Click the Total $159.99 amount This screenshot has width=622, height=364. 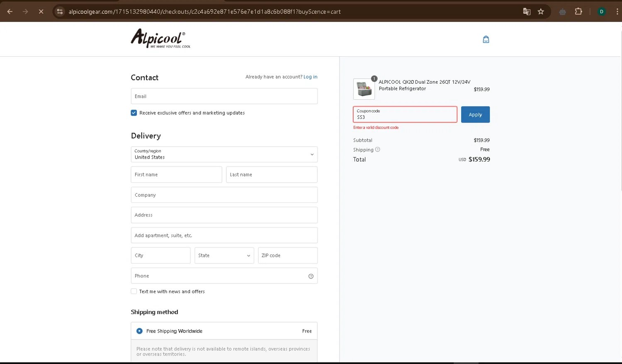click(x=479, y=159)
